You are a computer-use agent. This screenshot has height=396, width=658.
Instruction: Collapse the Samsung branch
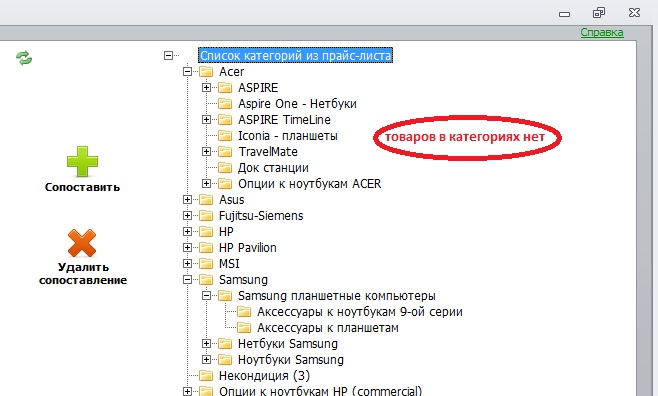pyautogui.click(x=187, y=279)
